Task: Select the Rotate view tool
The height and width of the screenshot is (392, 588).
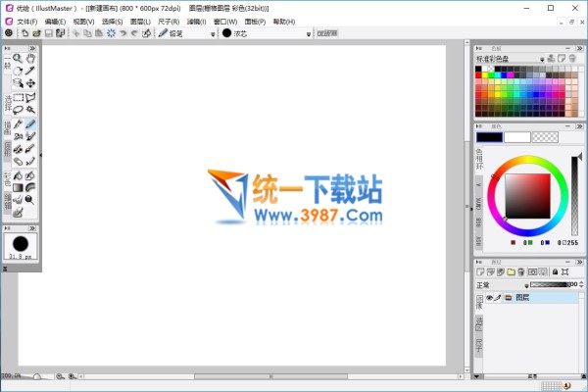Action: (x=18, y=71)
